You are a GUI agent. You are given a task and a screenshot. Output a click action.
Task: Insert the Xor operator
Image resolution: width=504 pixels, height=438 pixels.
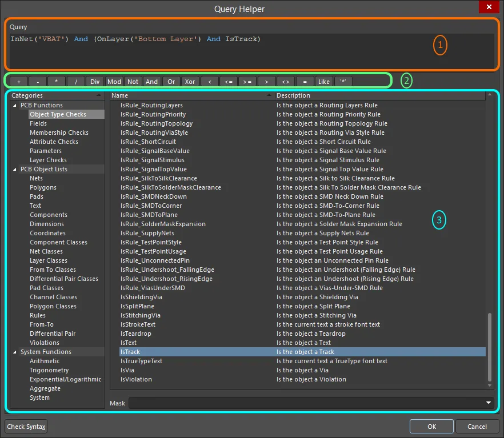coord(190,82)
